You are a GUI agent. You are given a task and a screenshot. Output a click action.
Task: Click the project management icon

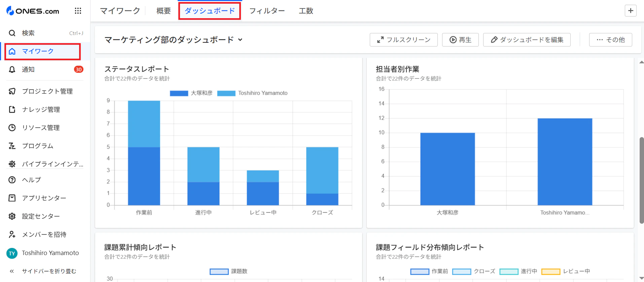12,91
